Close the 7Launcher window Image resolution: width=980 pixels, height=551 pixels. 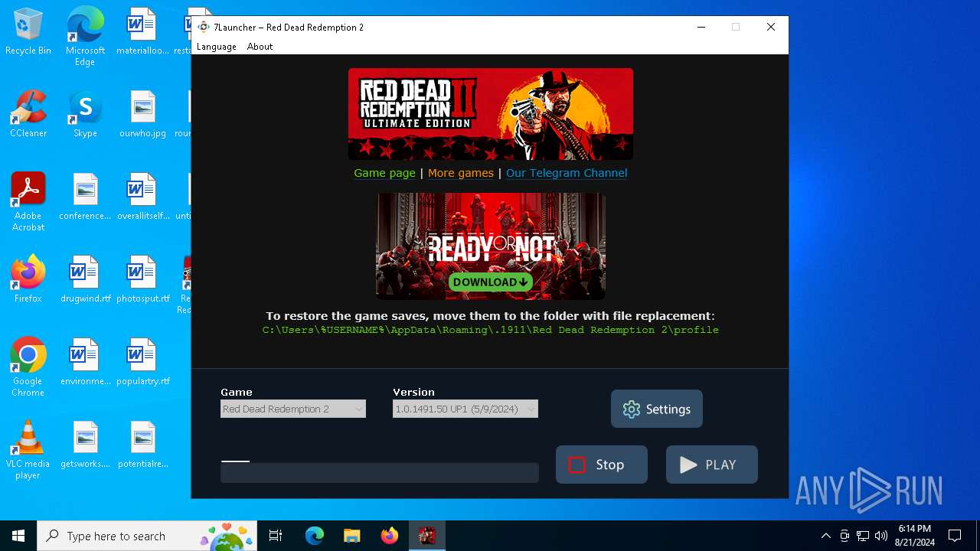tap(771, 27)
